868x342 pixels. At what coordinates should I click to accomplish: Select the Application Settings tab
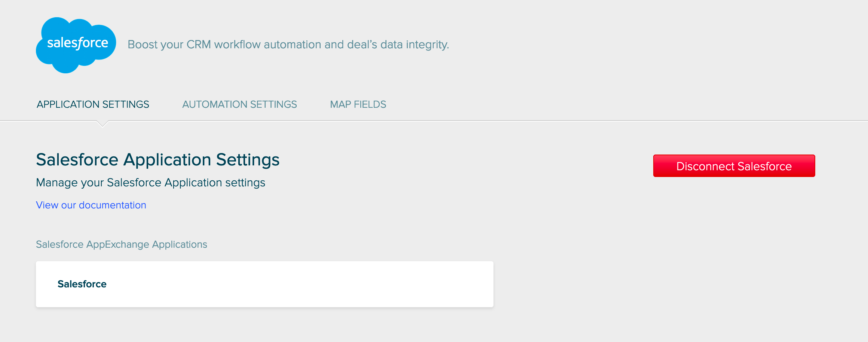pos(93,104)
